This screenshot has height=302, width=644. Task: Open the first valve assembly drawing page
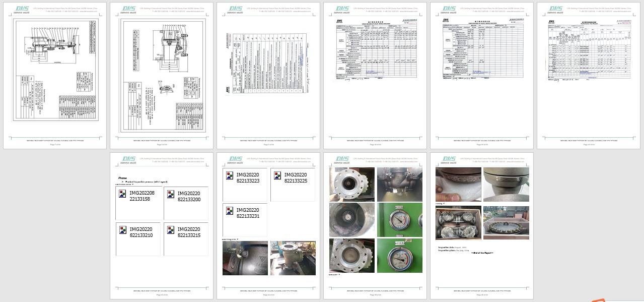click(x=55, y=75)
